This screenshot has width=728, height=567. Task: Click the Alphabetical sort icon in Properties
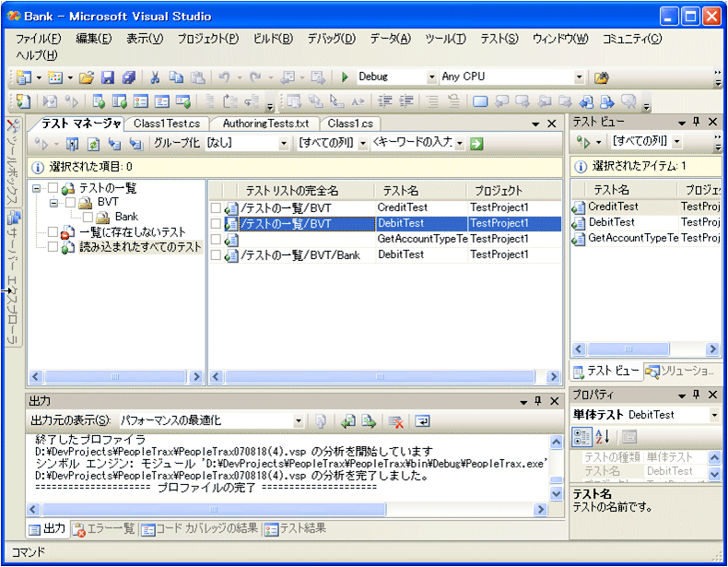[x=602, y=437]
